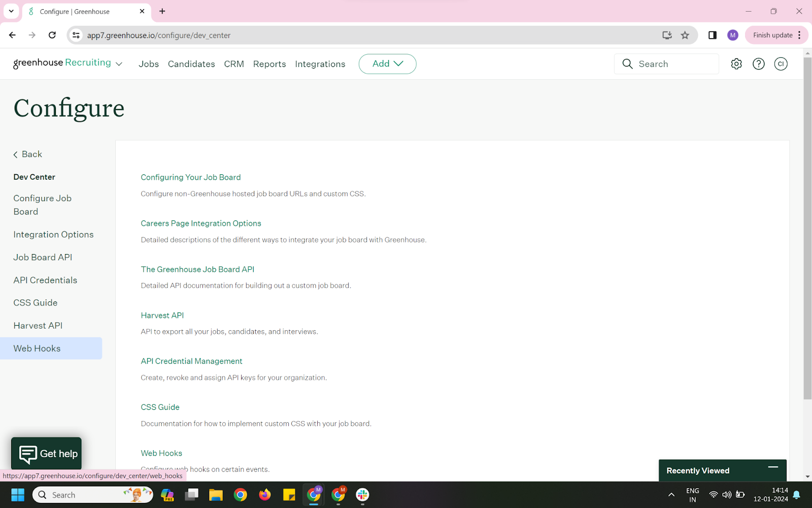Go forward in browser history

tap(32, 35)
